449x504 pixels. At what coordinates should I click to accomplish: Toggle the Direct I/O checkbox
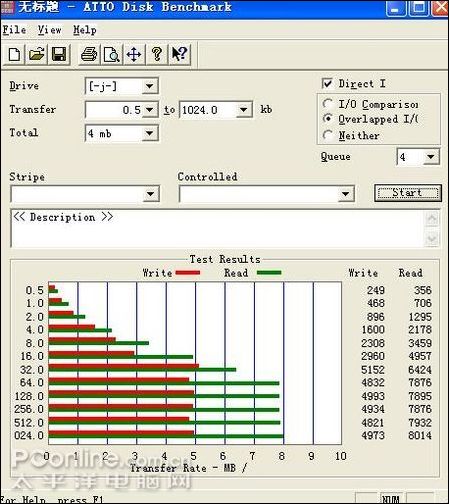[x=327, y=83]
